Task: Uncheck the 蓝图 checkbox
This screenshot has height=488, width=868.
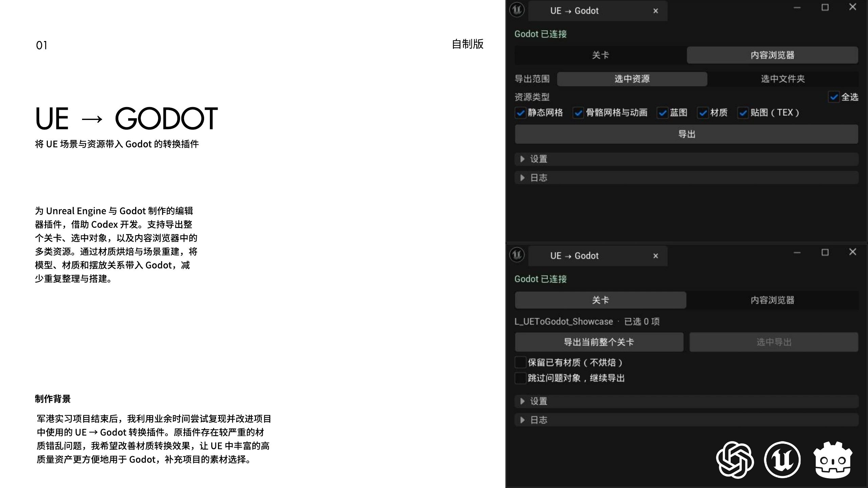Action: (x=663, y=113)
